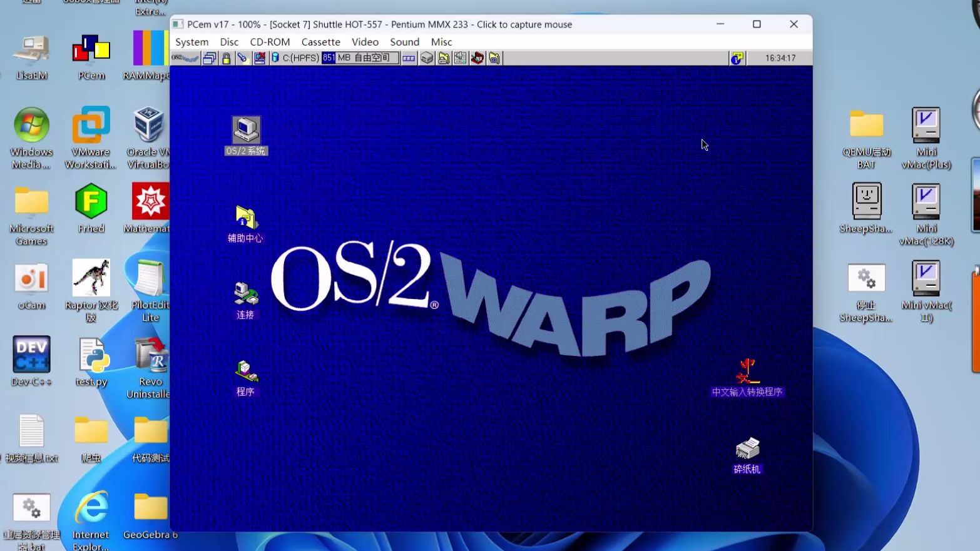Open the Cassette menu

pos(320,42)
